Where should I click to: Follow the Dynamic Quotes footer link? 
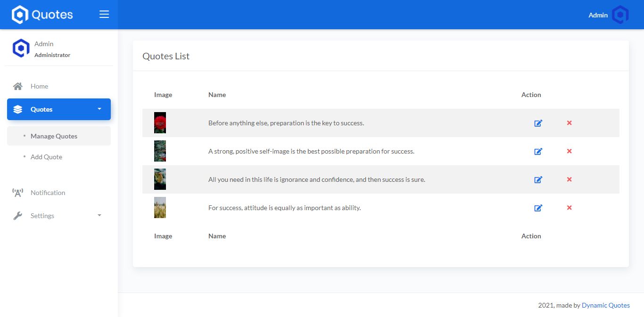pos(605,305)
